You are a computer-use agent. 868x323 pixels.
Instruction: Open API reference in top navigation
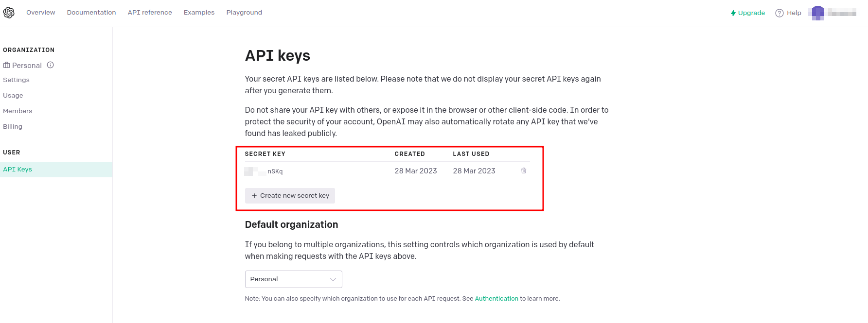click(150, 13)
